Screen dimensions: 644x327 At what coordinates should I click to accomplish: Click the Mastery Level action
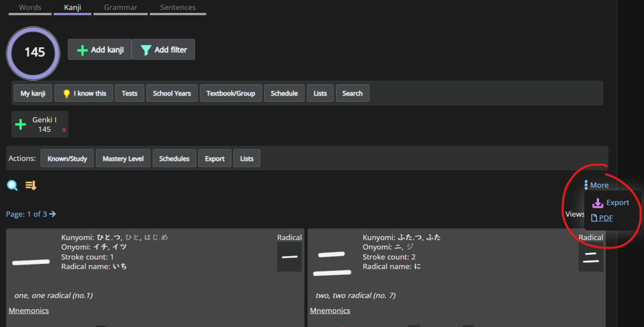(123, 158)
